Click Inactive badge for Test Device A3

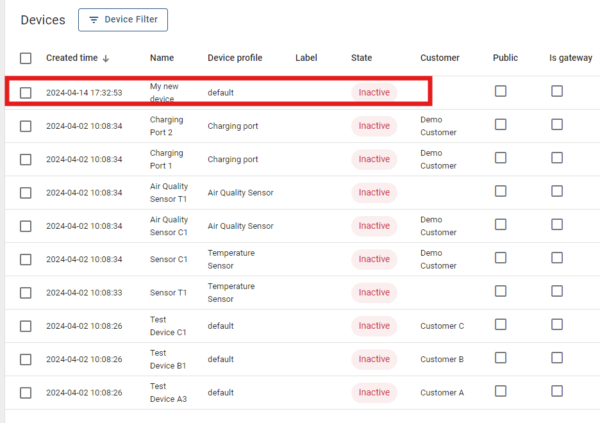pyautogui.click(x=374, y=392)
